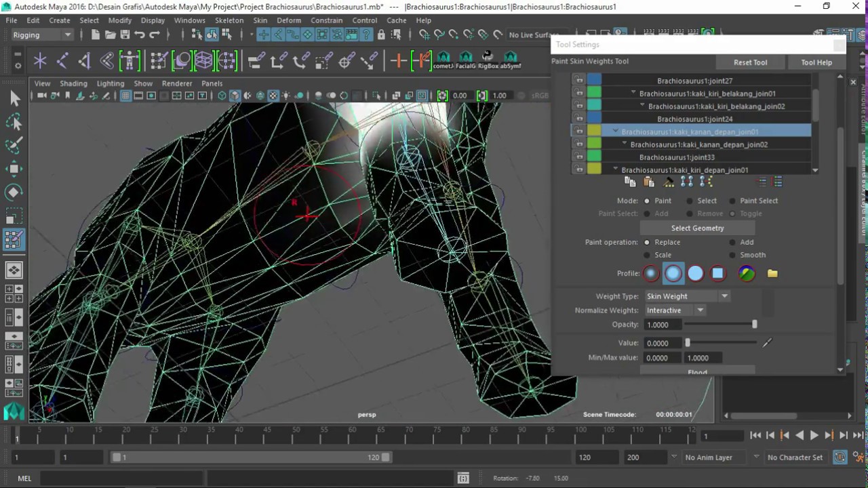Viewport: 868px width, 488px height.
Task: Open viewport Shading panel menu
Action: pos(73,83)
